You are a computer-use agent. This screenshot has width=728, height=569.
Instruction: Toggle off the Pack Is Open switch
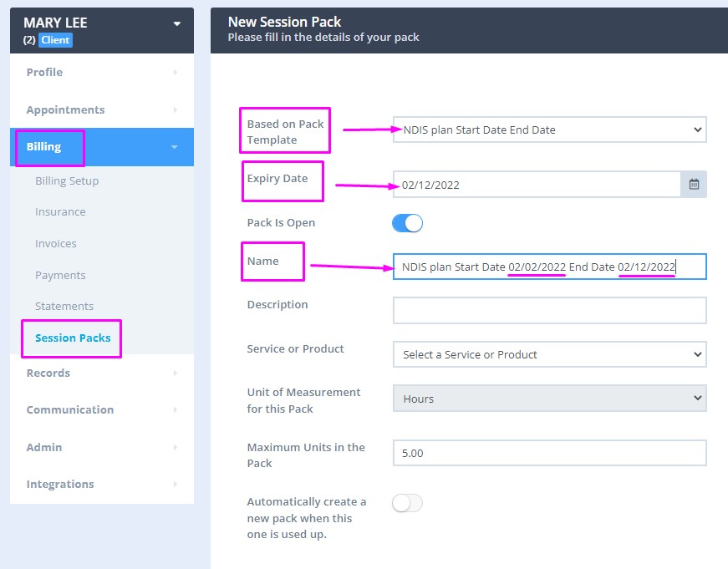(409, 223)
